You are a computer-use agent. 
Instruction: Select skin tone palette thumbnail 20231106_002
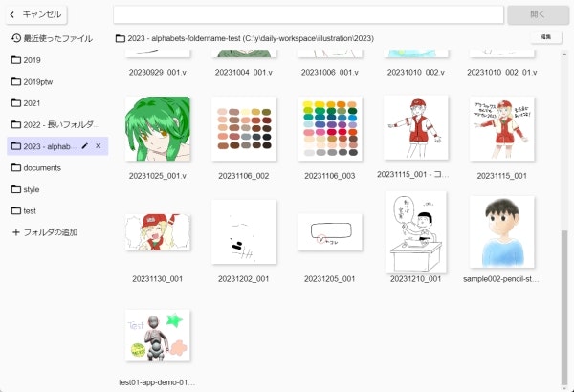[243, 129]
